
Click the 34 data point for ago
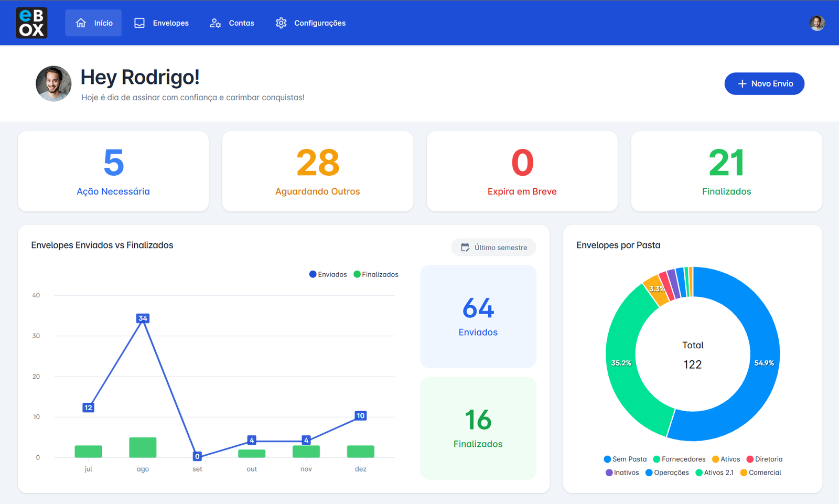[143, 318]
